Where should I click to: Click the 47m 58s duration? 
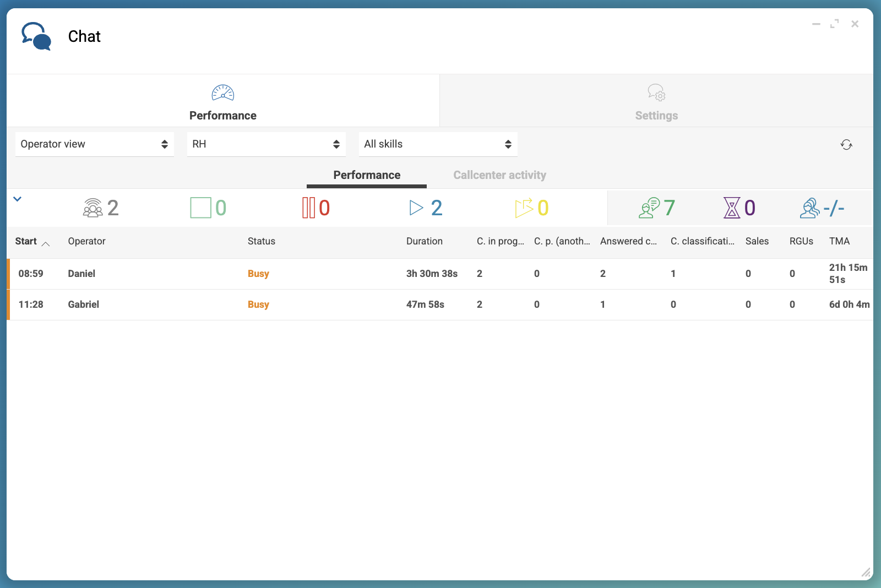pyautogui.click(x=425, y=304)
